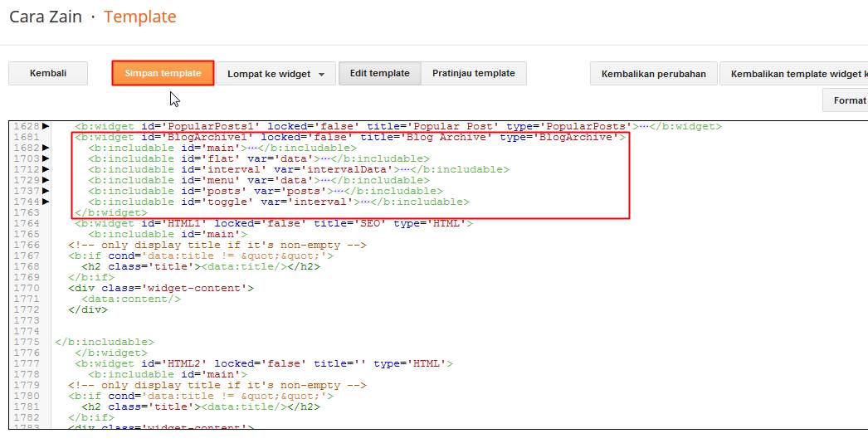Open the Lompat ke widget dropdown
The height and width of the screenshot is (443, 868).
point(276,74)
